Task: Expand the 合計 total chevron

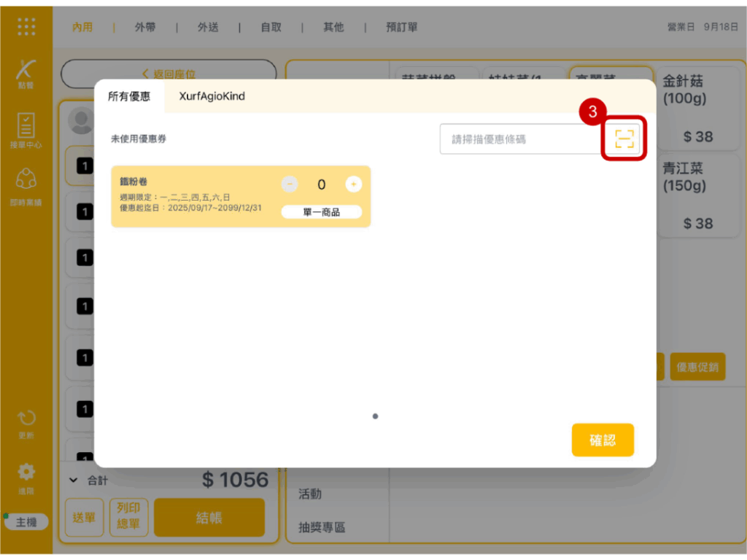Action: click(73, 480)
